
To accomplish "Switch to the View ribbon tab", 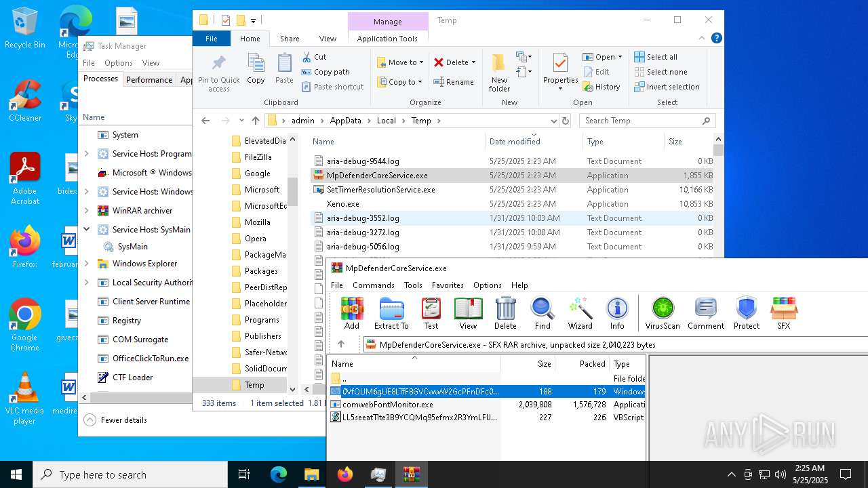I will [x=328, y=39].
